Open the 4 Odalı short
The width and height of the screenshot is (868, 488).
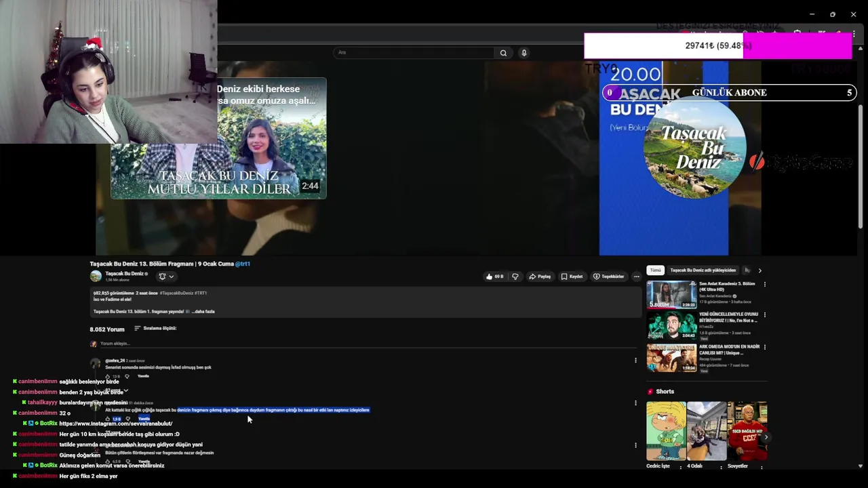tap(706, 431)
